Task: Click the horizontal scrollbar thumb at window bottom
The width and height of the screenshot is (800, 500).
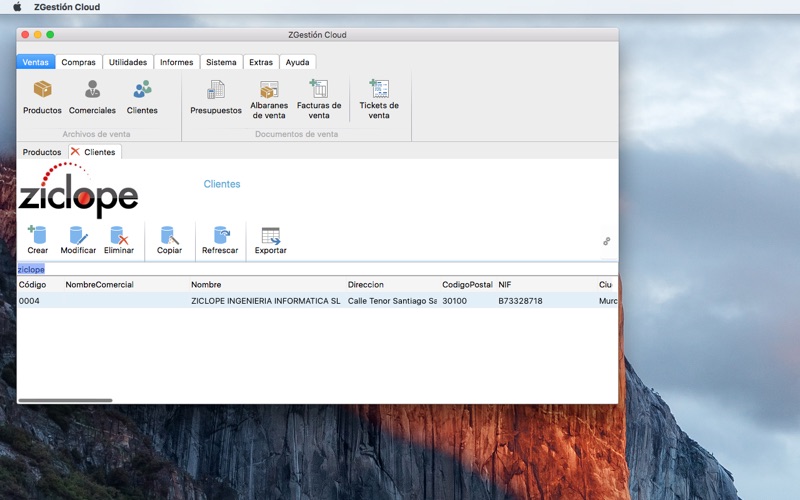Action: pyautogui.click(x=65, y=401)
